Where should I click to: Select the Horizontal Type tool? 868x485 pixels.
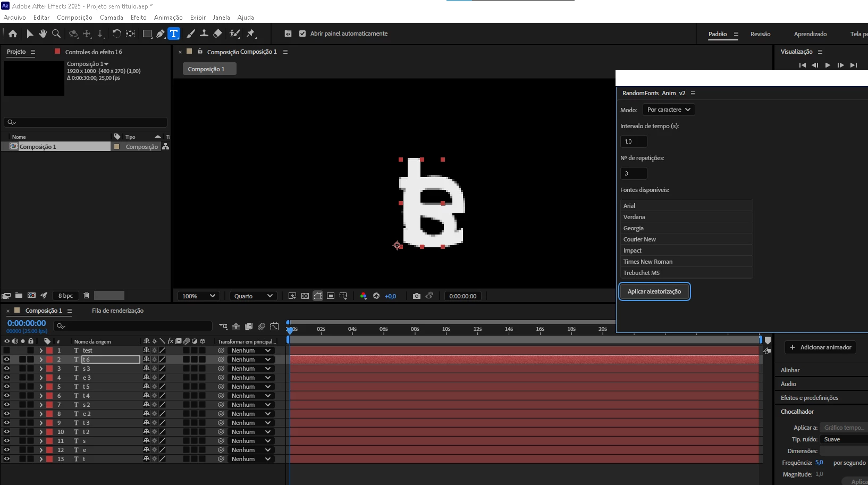point(174,34)
